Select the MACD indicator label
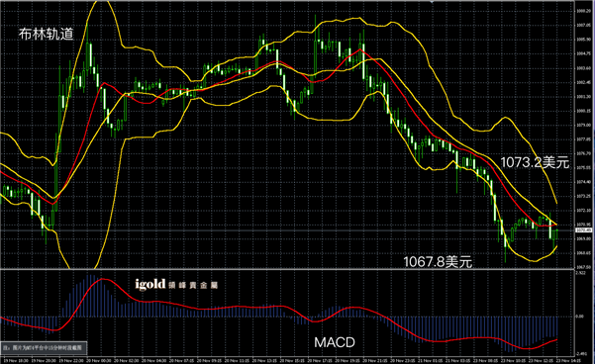Screen dimensions: 595x364 (335, 342)
